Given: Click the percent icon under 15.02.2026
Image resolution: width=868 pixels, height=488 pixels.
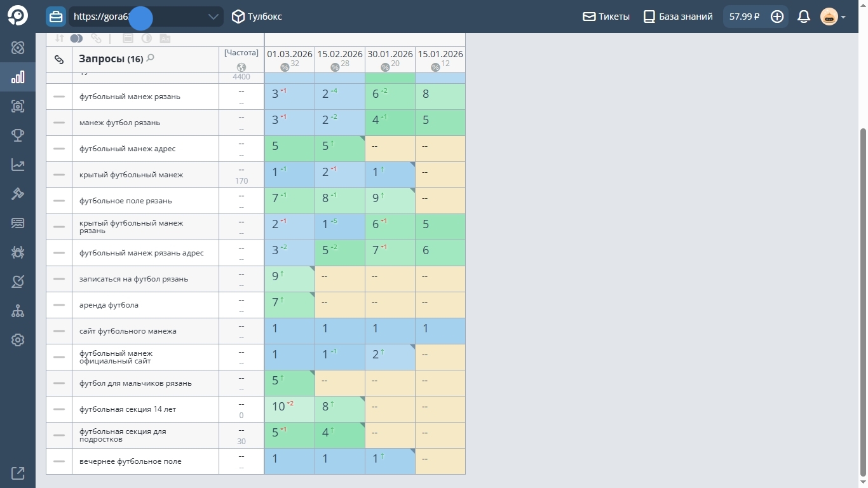Looking at the screenshot, I should [335, 67].
